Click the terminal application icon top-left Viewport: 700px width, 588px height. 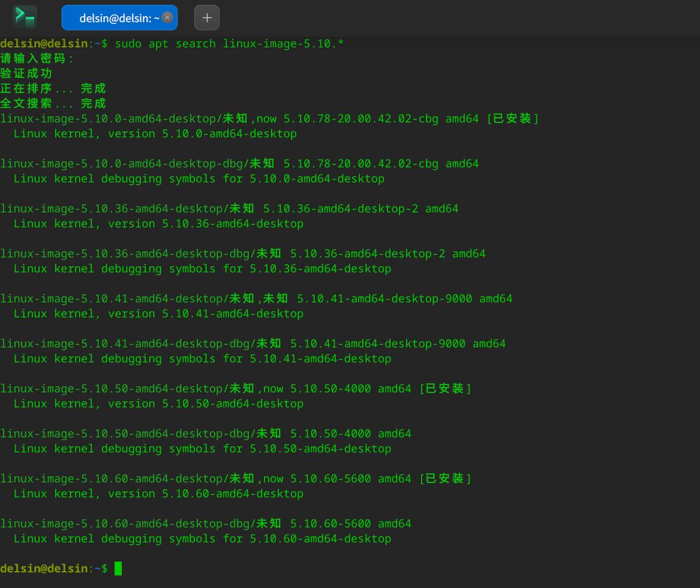pos(24,17)
